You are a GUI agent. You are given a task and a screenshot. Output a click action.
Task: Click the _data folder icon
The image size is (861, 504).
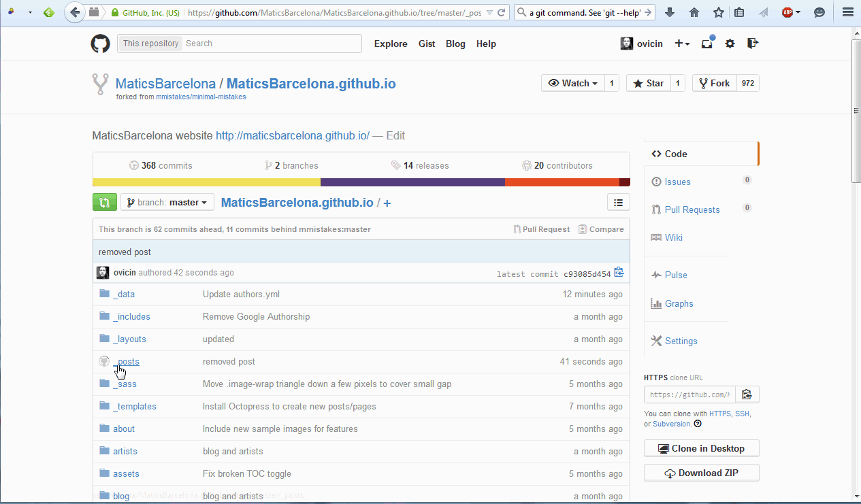[x=104, y=294]
